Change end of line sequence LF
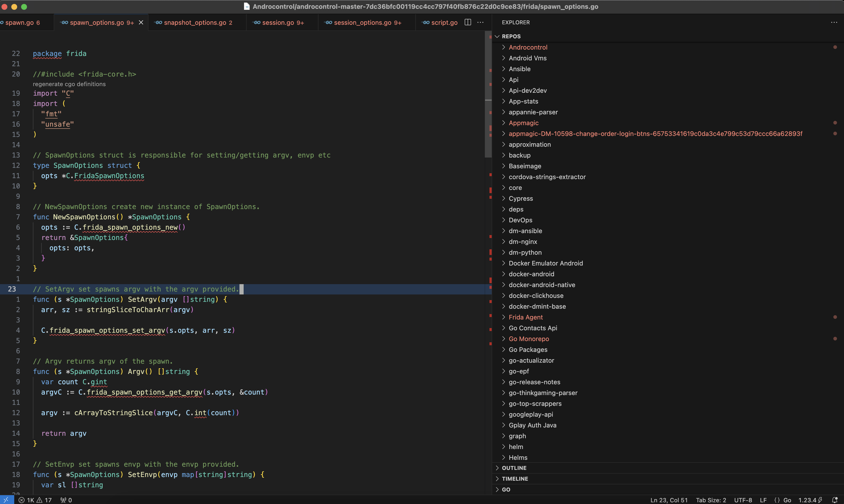Screen dimensions: 844x504 763,500
